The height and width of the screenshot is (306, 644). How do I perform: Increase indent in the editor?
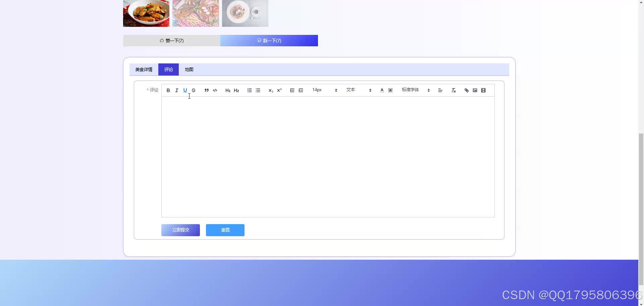(301, 90)
